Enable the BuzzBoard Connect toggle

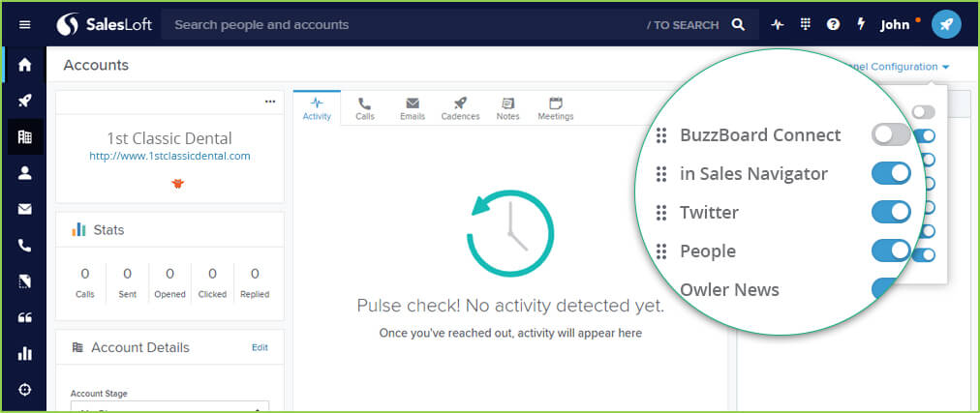tap(891, 134)
